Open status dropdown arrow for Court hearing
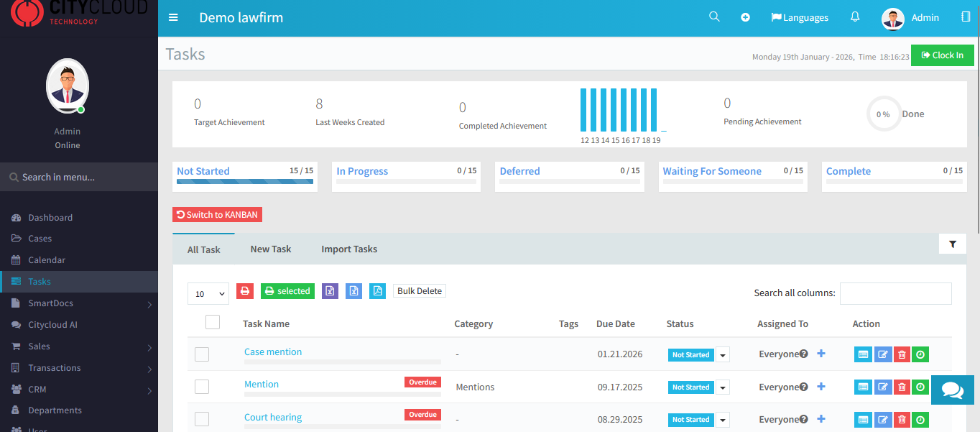The width and height of the screenshot is (980, 432). click(723, 420)
